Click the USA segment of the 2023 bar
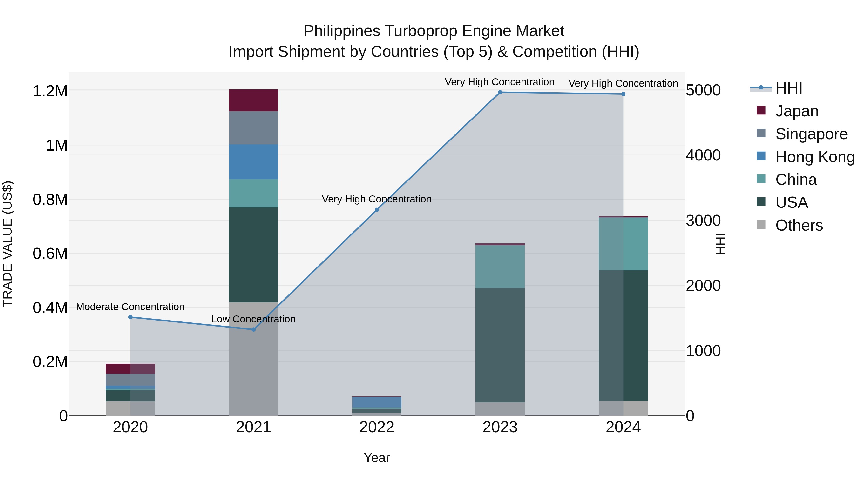Image resolution: width=868 pixels, height=488 pixels. click(500, 345)
